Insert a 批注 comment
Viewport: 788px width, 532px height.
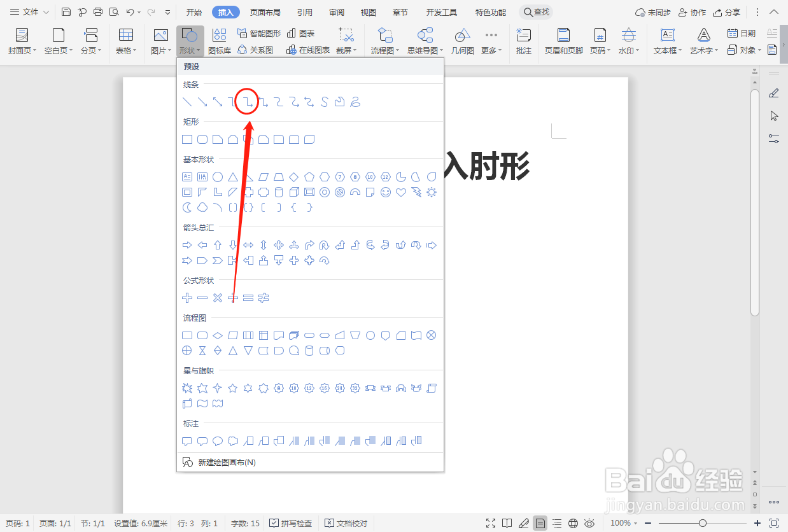pyautogui.click(x=524, y=41)
